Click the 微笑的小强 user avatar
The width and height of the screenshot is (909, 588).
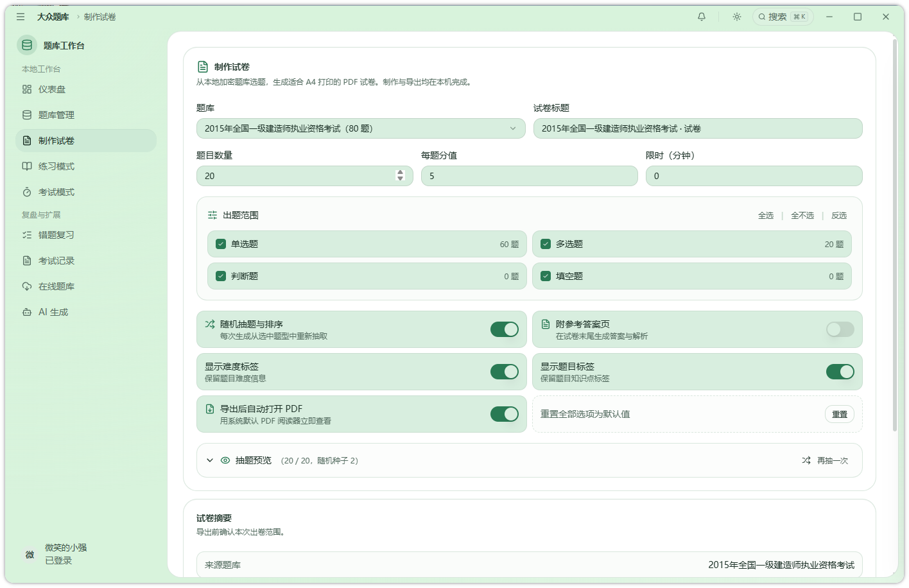pyautogui.click(x=30, y=554)
